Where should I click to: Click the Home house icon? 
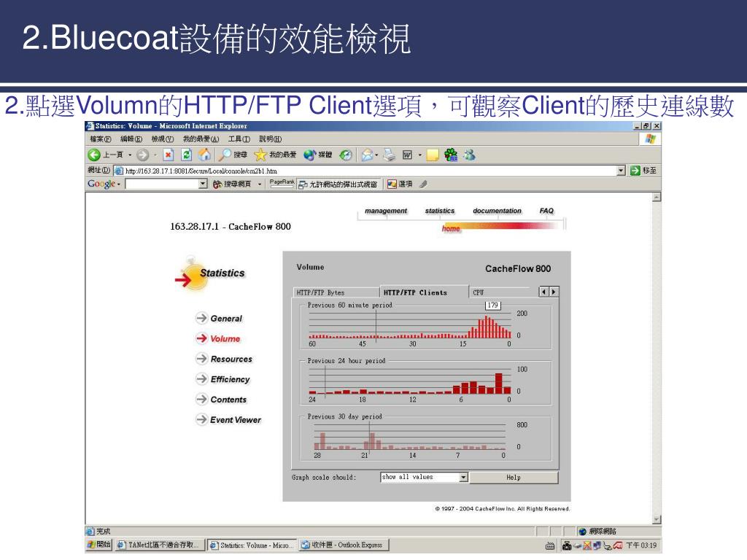205,155
